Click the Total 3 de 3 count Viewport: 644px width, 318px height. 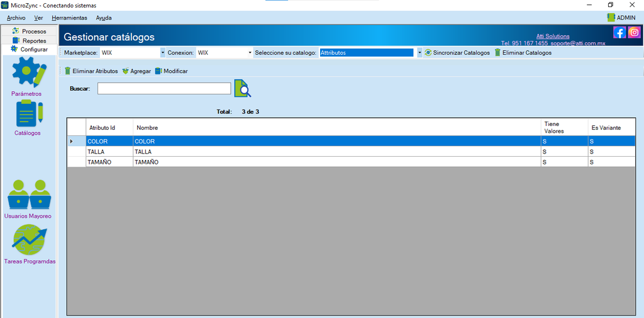click(x=238, y=111)
